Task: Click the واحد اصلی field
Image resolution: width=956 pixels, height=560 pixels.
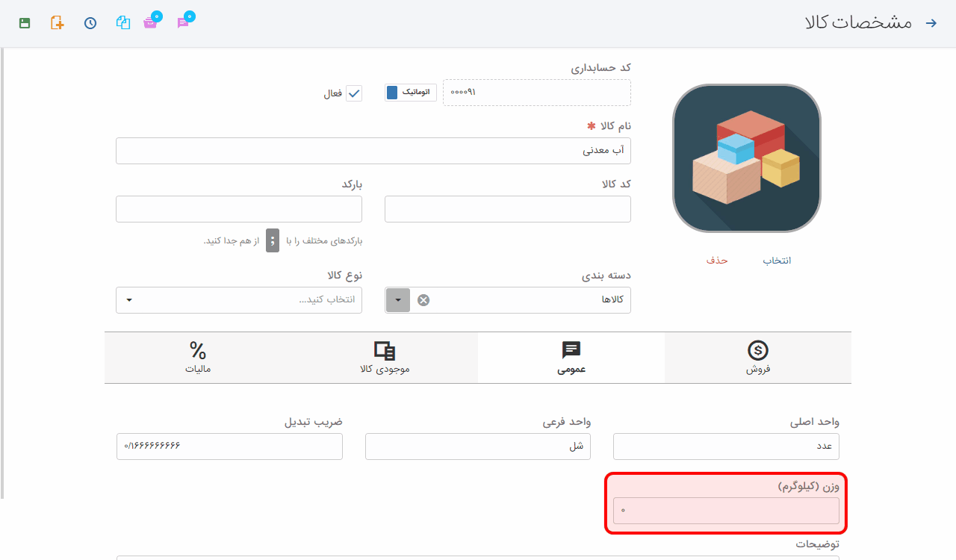Action: coord(726,447)
